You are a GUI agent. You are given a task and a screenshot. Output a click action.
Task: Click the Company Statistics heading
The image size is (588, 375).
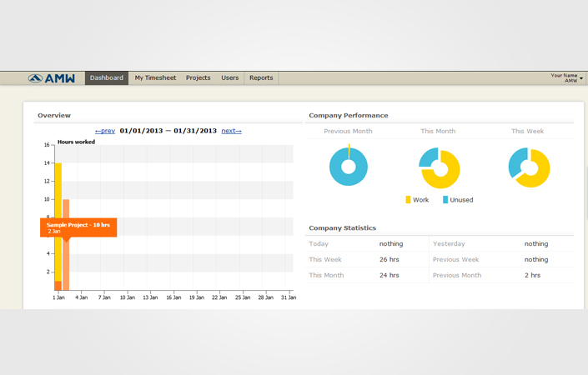click(343, 227)
